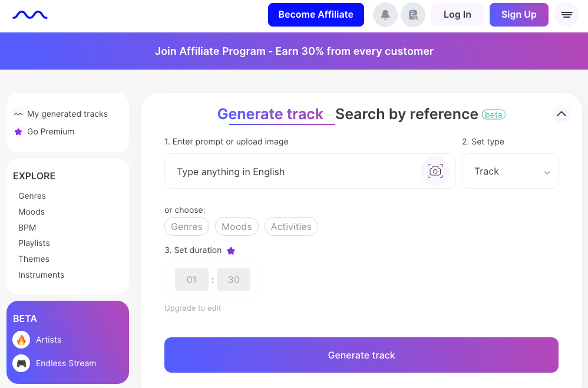
Task: Click the beta badge label
Action: coord(494,114)
